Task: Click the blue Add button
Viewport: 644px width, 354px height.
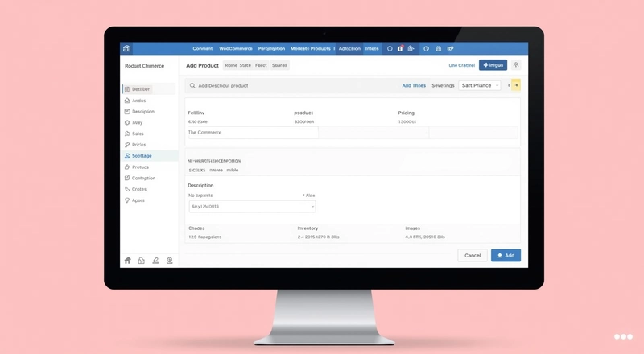Action: pyautogui.click(x=506, y=255)
